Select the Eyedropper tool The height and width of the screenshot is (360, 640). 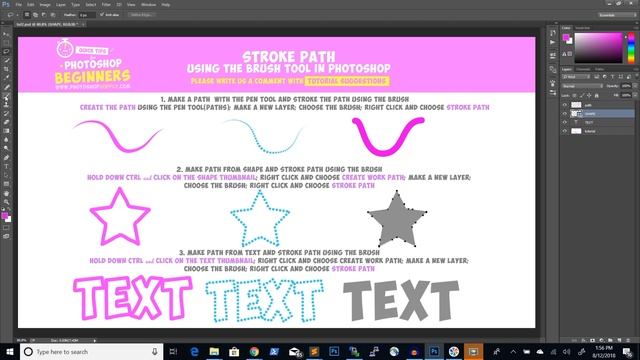point(6,78)
